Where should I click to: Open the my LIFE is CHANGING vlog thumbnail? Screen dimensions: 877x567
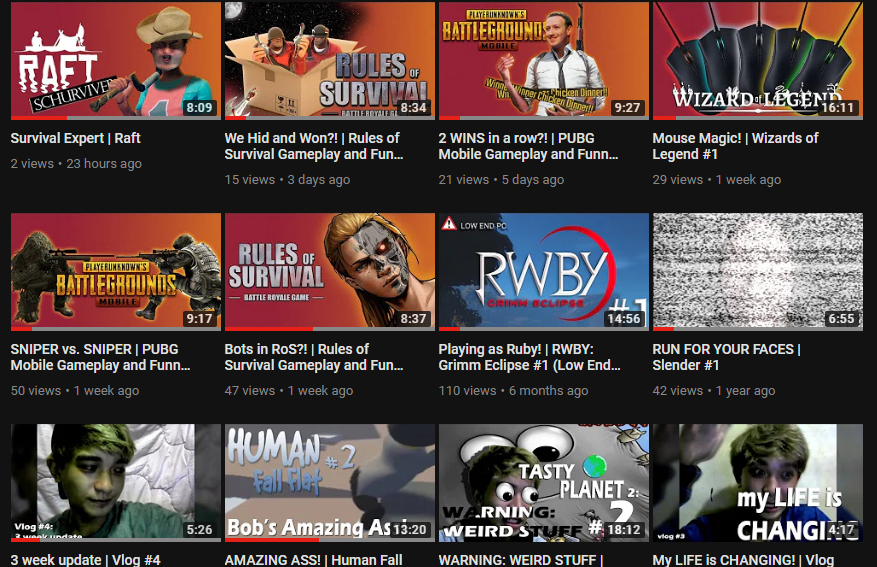click(757, 483)
